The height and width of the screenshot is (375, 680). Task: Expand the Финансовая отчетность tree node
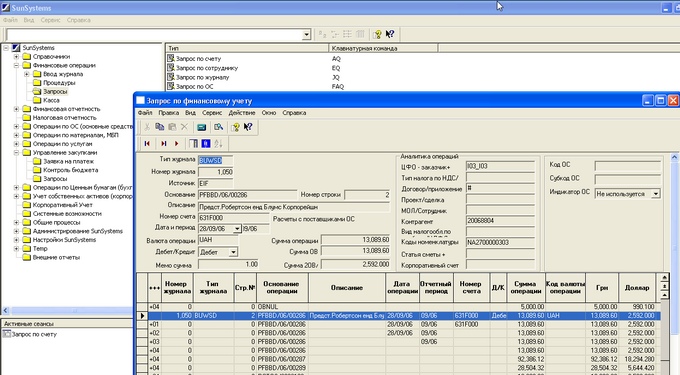pos(16,109)
